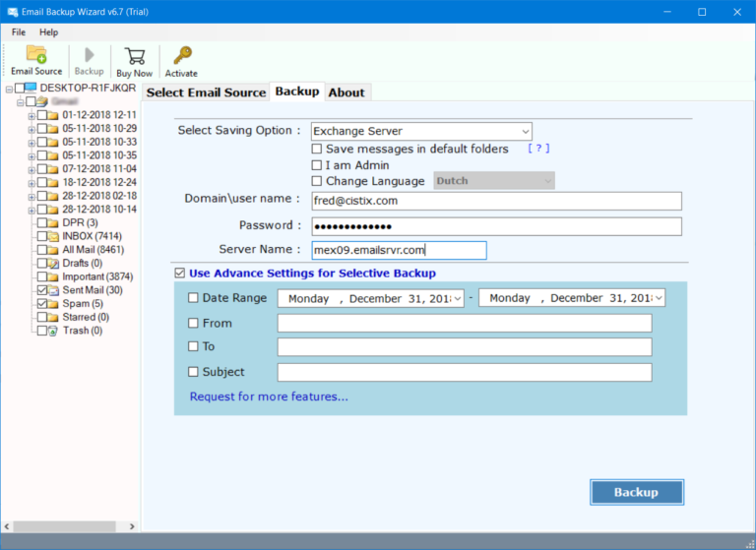Toggle the Date Range filter checkbox
Screen dimensions: 756x550
193,298
